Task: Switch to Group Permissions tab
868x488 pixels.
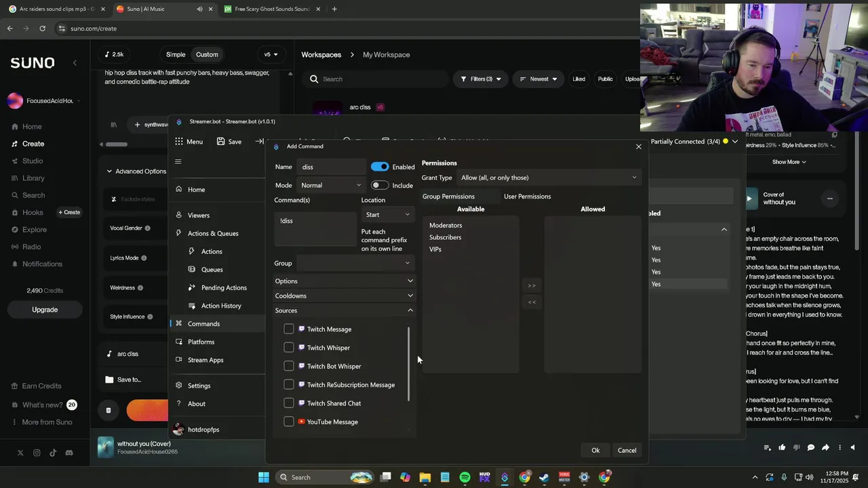Action: [448, 197]
